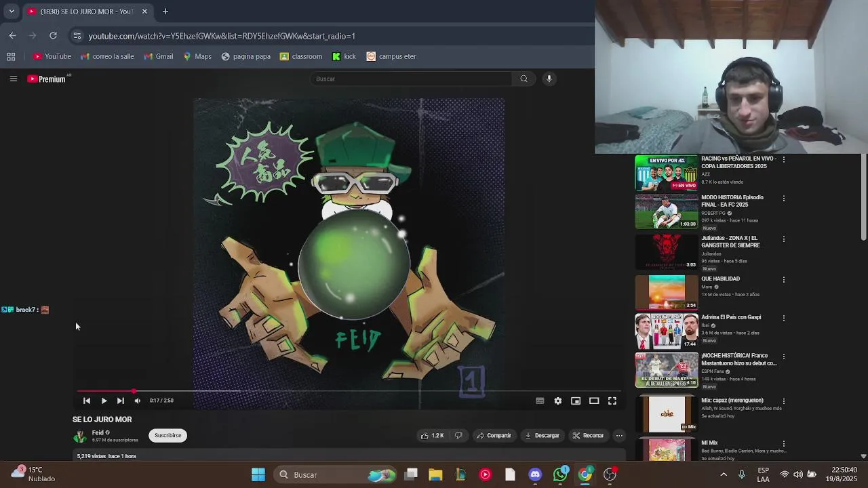
Task: Enter fullscreen mode
Action: (x=612, y=401)
